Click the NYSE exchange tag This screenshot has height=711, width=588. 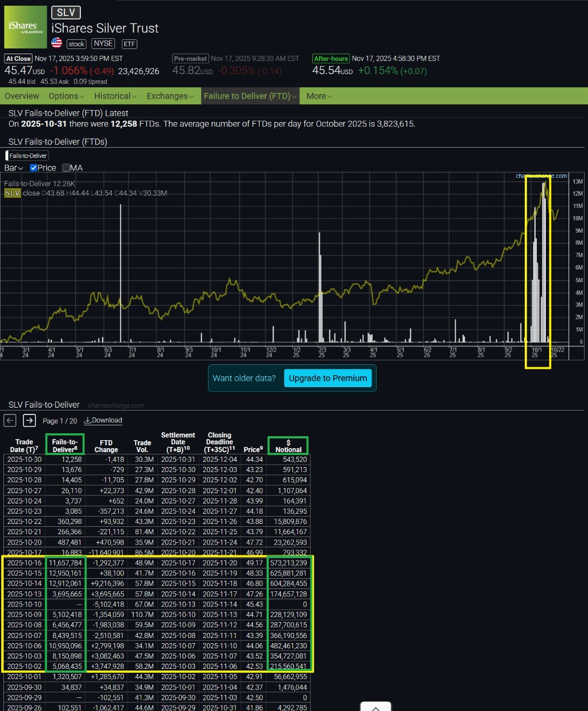[x=103, y=43]
